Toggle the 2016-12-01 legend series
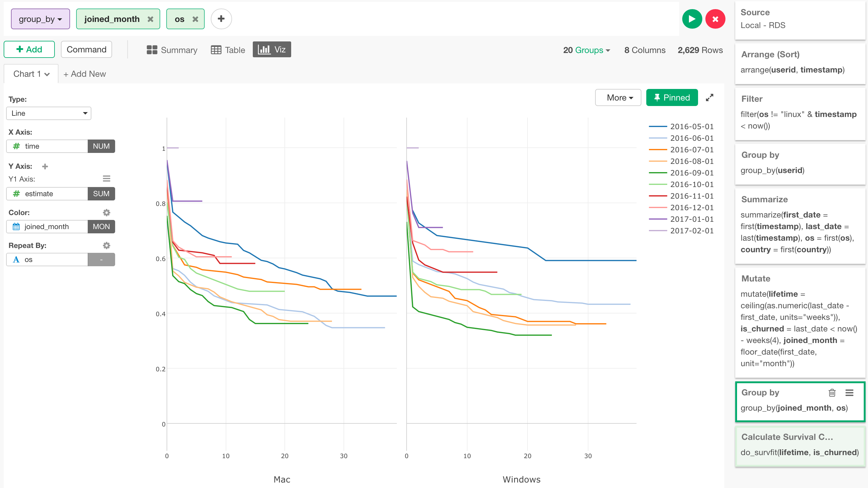The width and height of the screenshot is (868, 488). pos(681,207)
